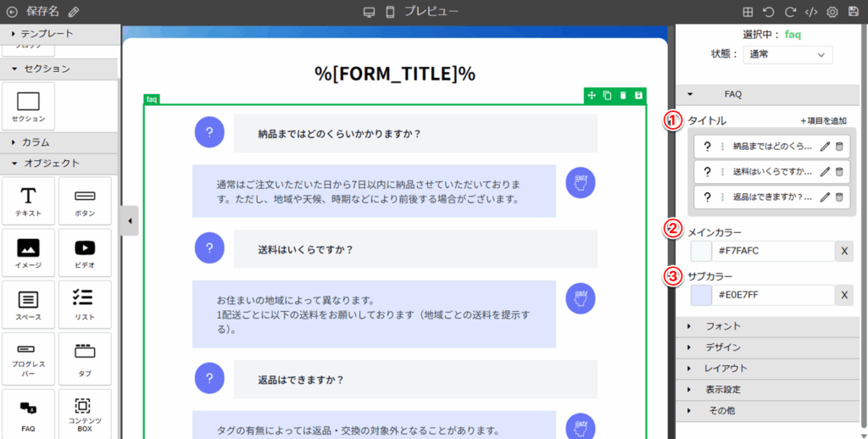Delete the faq block with trash icon
The image size is (868, 439).
click(623, 96)
